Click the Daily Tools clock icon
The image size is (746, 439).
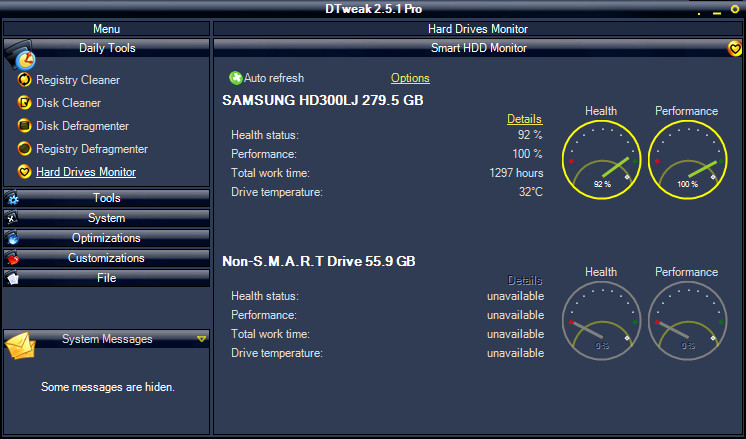20,55
